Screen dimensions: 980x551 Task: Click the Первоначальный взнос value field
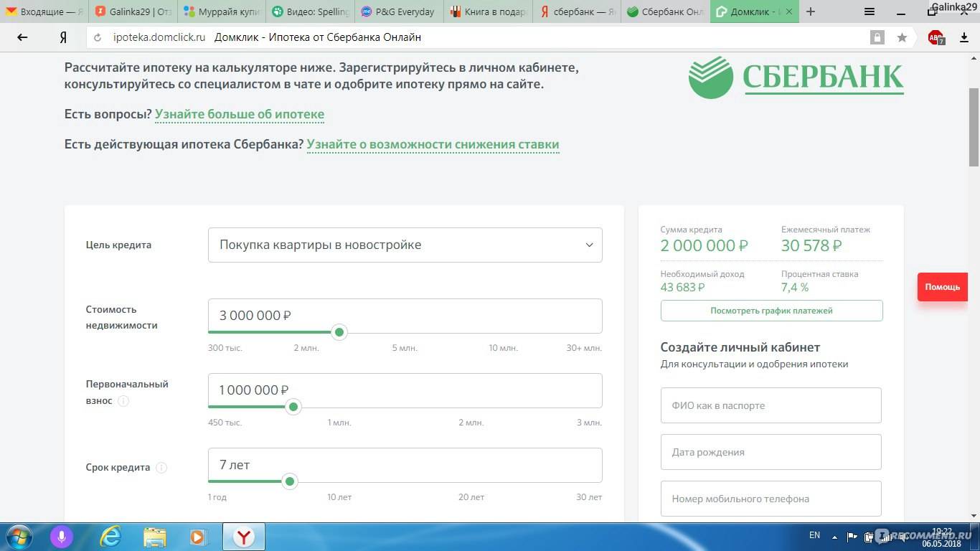pos(405,390)
